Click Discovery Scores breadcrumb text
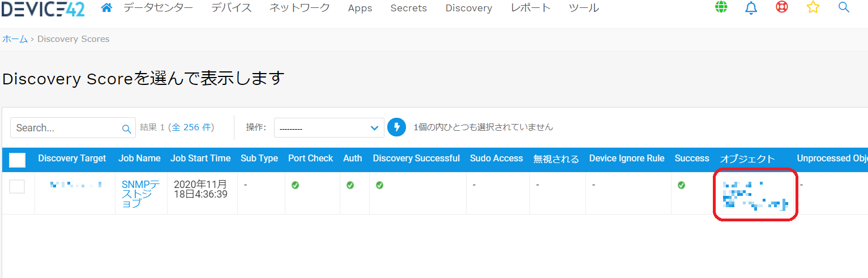Screen dimensions: 868x278 point(74,39)
